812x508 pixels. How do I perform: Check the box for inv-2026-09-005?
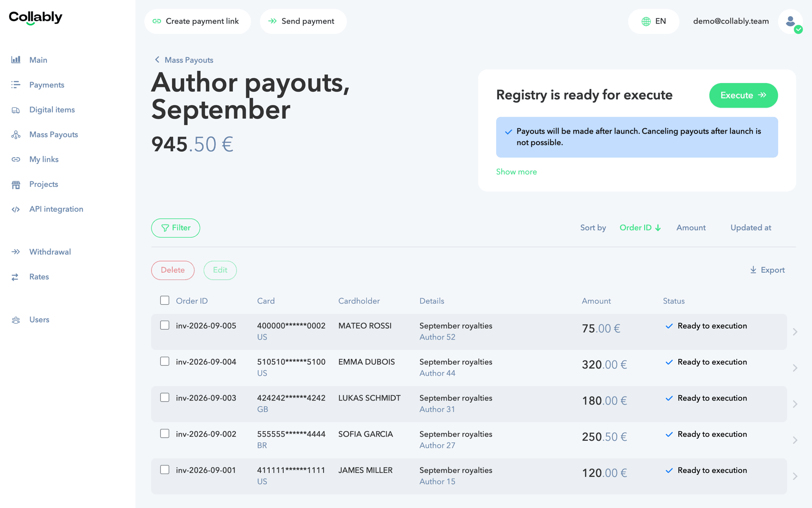click(x=165, y=325)
